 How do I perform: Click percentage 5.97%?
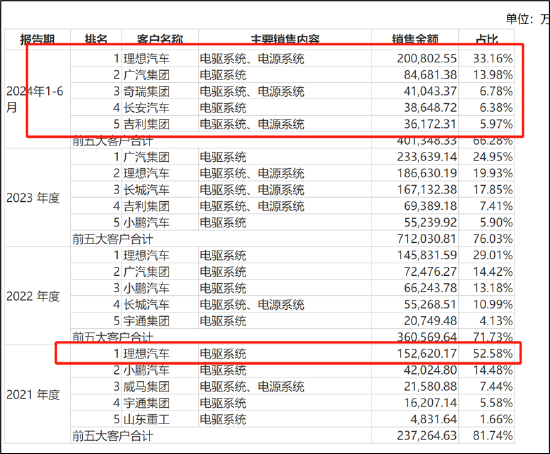[496, 124]
